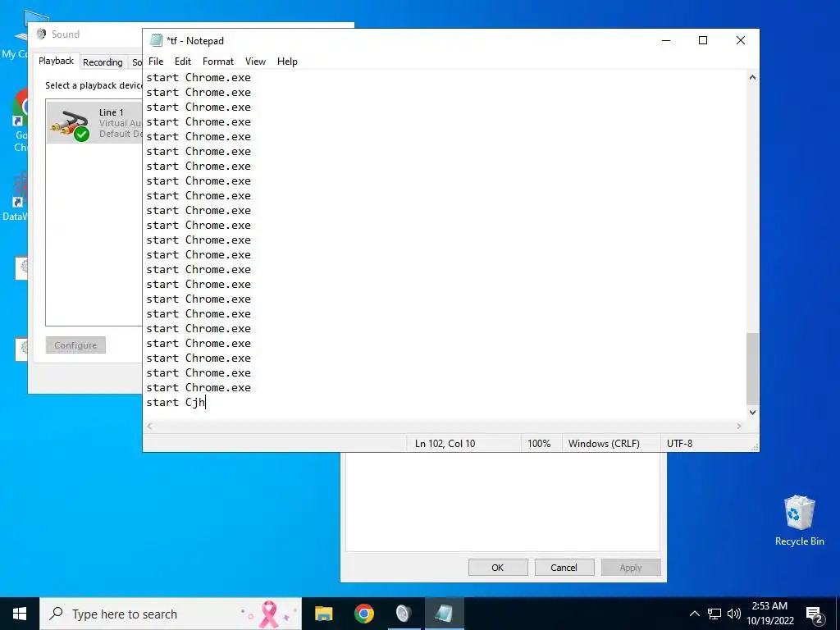This screenshot has height=630, width=840.
Task: Place cursor in the last line 'start Cjh'
Action: click(x=176, y=402)
